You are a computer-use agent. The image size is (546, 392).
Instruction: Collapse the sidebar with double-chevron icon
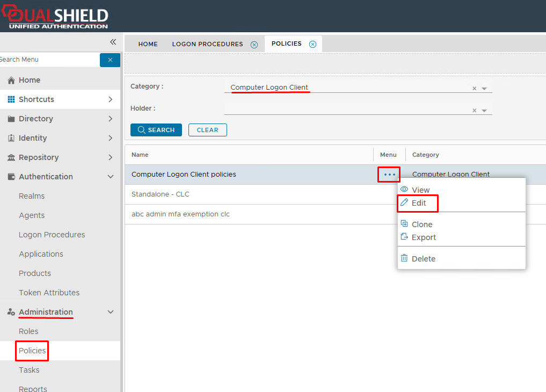point(113,42)
